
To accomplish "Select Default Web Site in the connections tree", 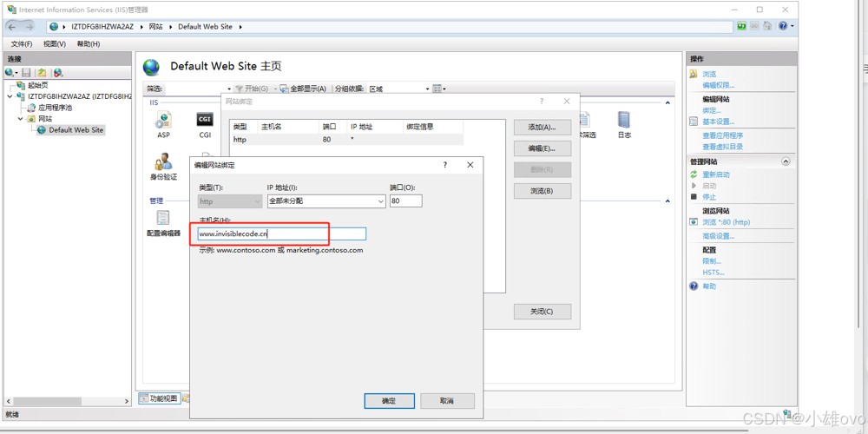I will 76,130.
